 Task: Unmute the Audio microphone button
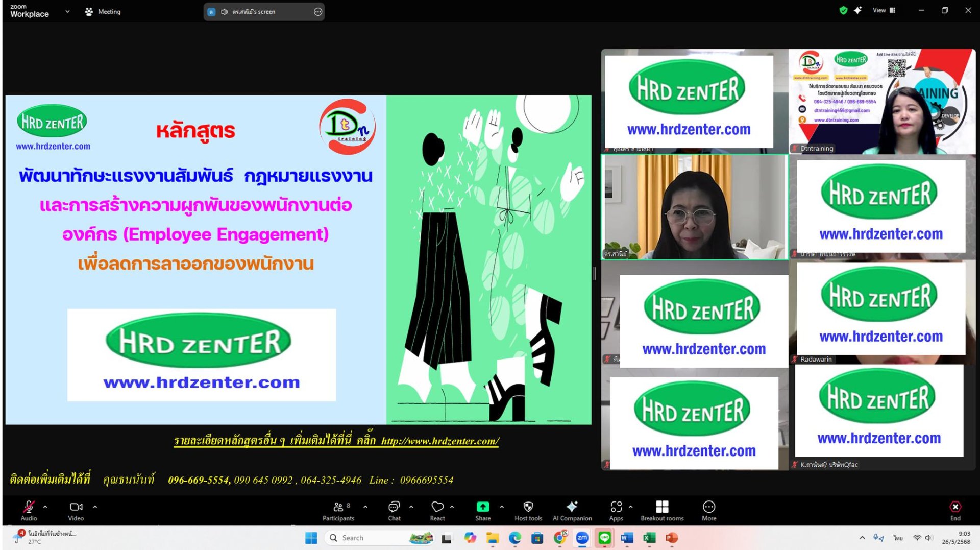[x=29, y=510]
